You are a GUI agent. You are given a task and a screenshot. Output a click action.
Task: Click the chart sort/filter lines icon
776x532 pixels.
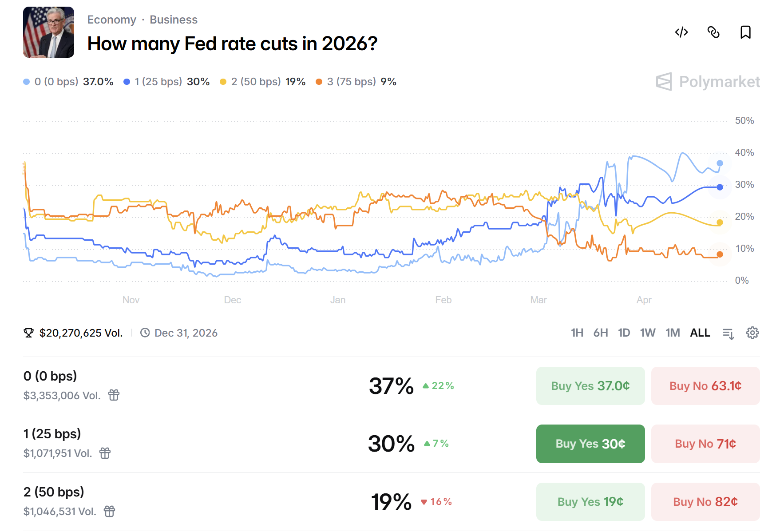(728, 333)
